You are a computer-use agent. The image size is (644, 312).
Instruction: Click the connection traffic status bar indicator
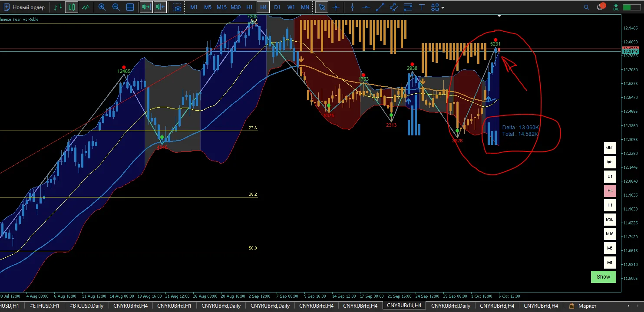tap(631, 7)
